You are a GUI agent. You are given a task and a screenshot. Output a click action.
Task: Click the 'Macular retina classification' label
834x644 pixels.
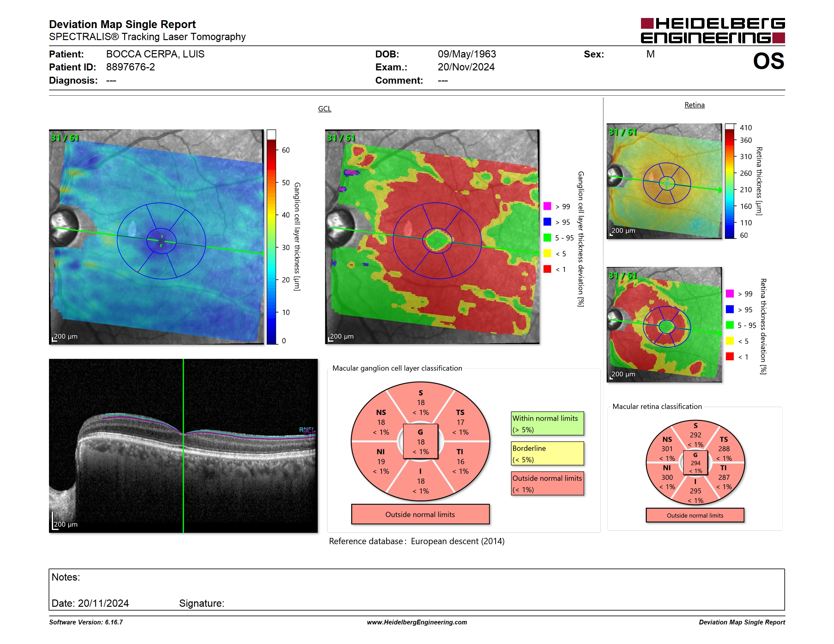click(x=657, y=407)
